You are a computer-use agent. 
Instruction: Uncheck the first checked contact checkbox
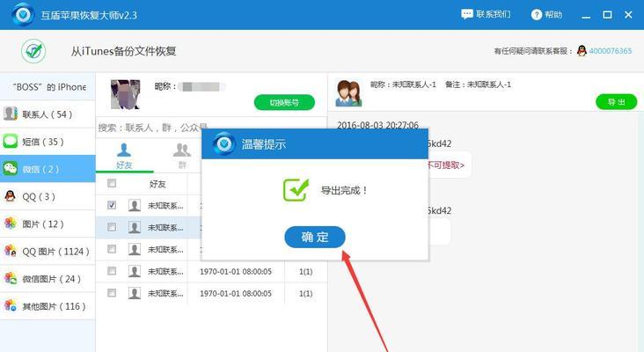point(112,205)
